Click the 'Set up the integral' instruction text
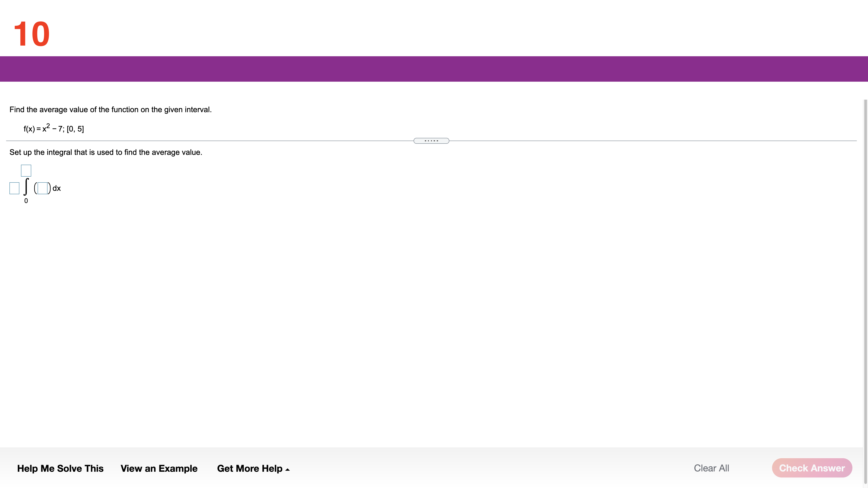This screenshot has width=868, height=488. coord(106,152)
